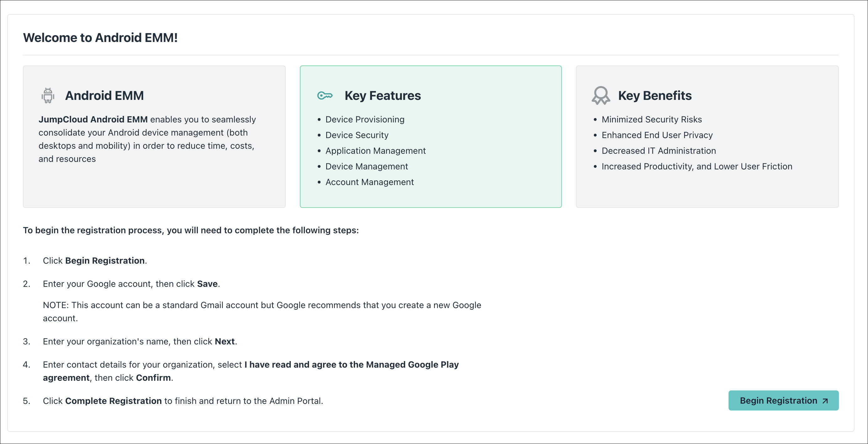Click Account Management list item
Screen dimensions: 868x444
(369, 182)
